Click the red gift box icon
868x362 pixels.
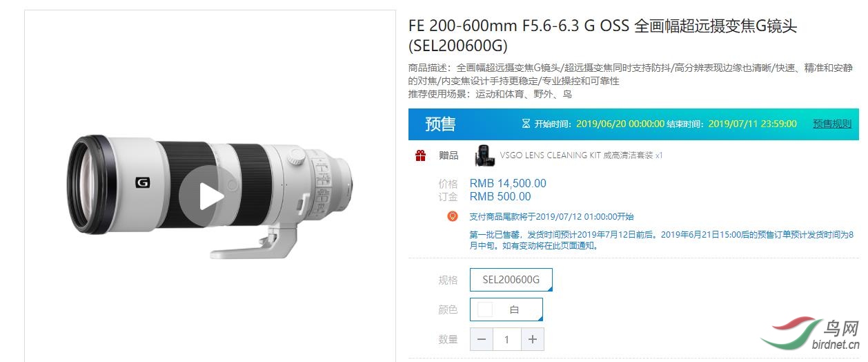click(420, 155)
